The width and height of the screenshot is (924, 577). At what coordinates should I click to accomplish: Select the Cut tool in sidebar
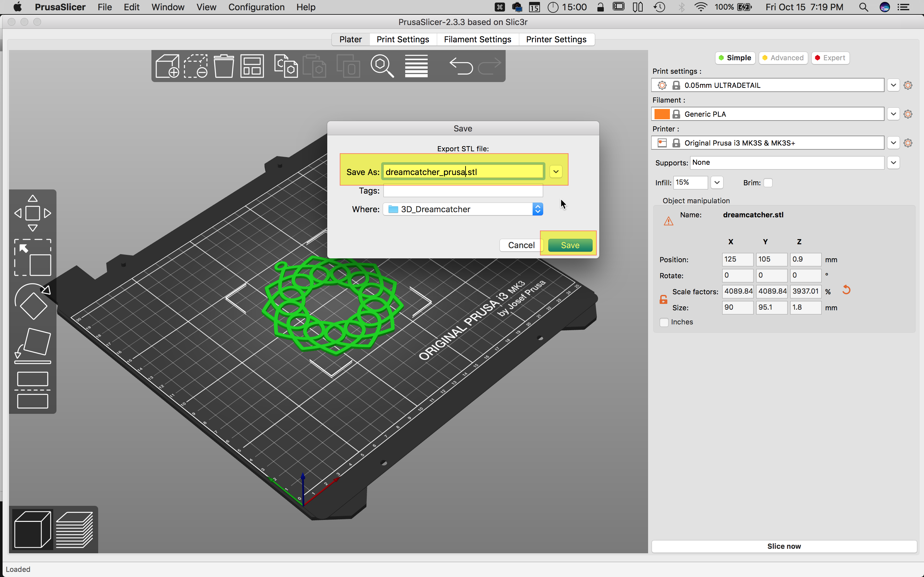pos(32,390)
